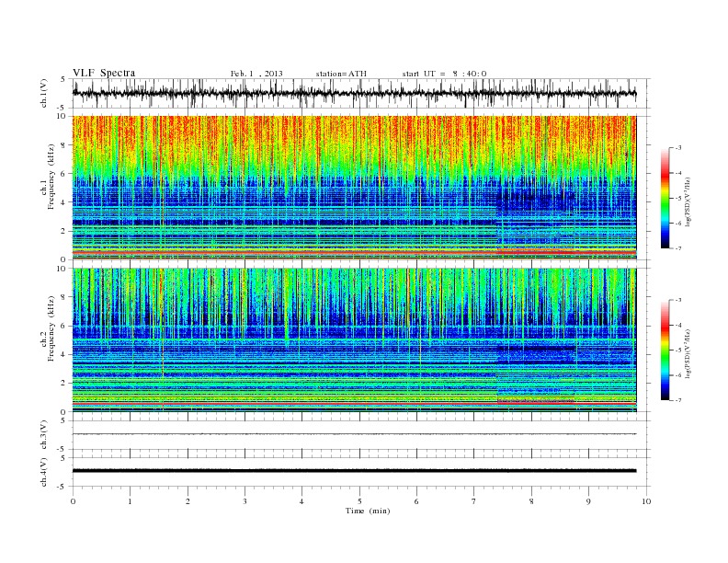Click the "ch.1(V)" waveform axis label
This screenshot has width=728, height=563.
pyautogui.click(x=44, y=93)
